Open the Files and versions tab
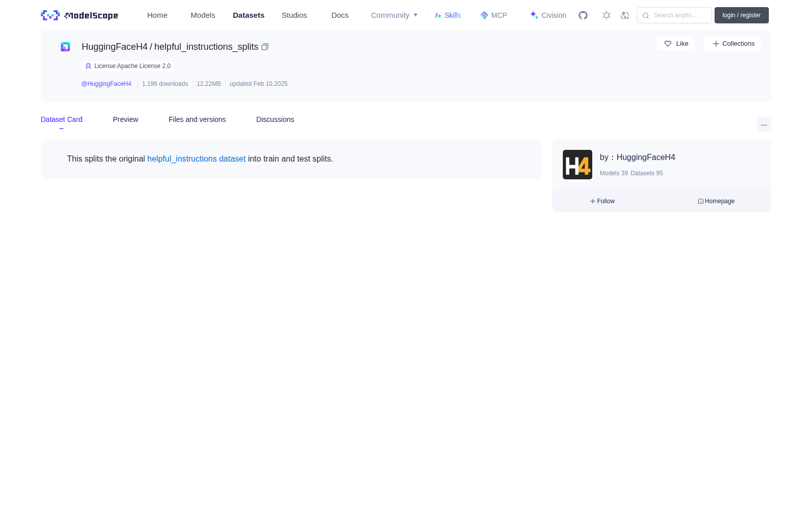This screenshot has width=812, height=508. (197, 119)
